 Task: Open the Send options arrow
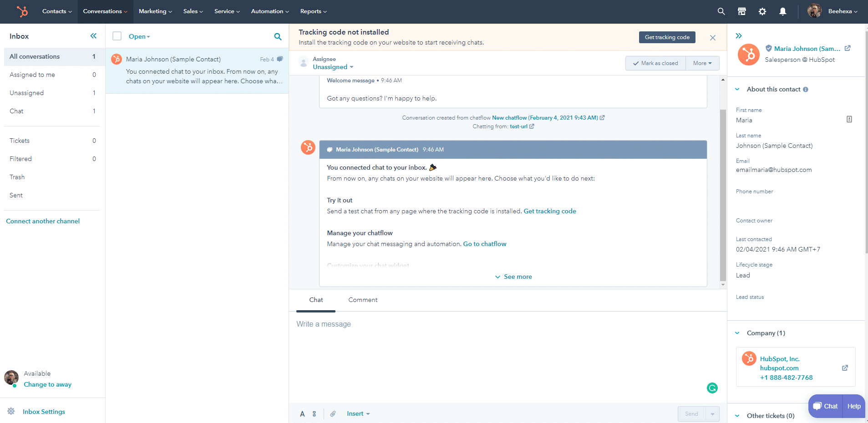[712, 414]
